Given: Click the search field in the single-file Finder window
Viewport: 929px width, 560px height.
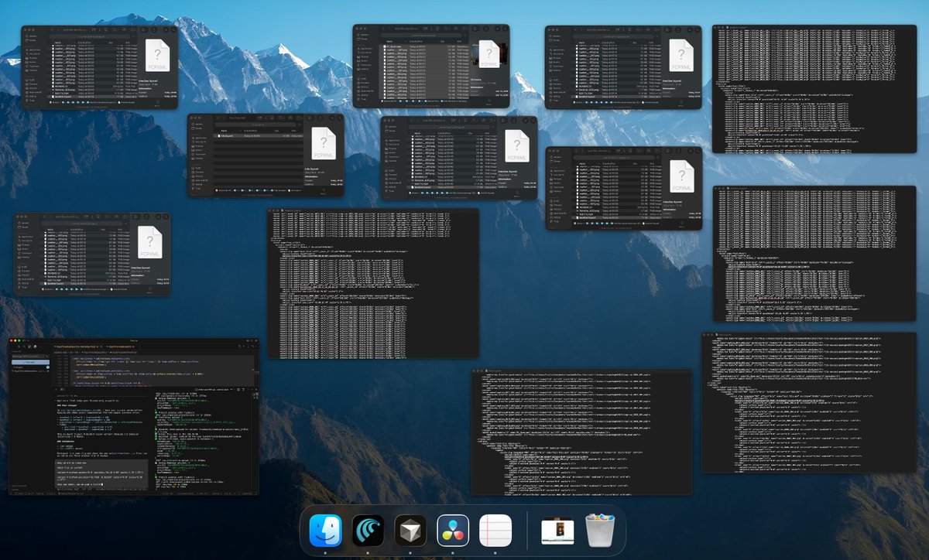Looking at the screenshot, I should [x=255, y=125].
